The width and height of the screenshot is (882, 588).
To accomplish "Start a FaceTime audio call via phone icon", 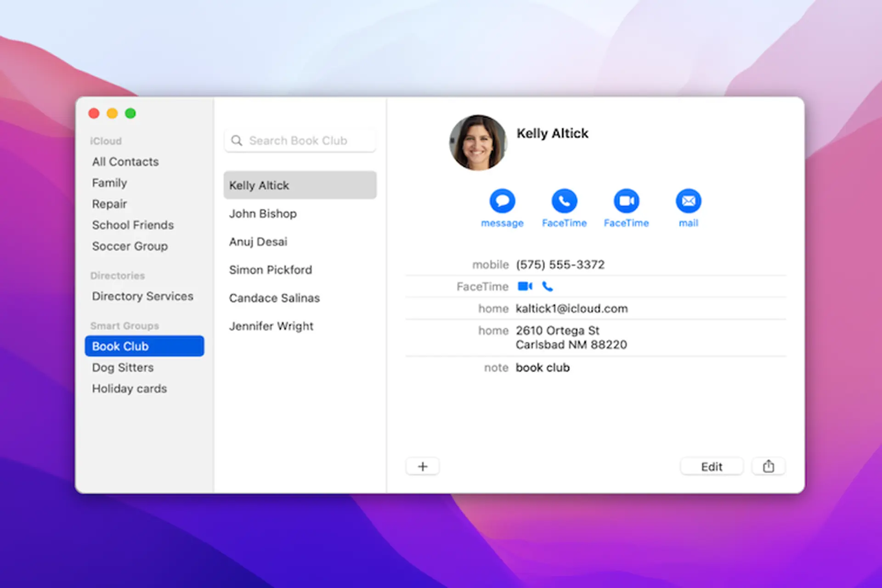I will pyautogui.click(x=565, y=201).
